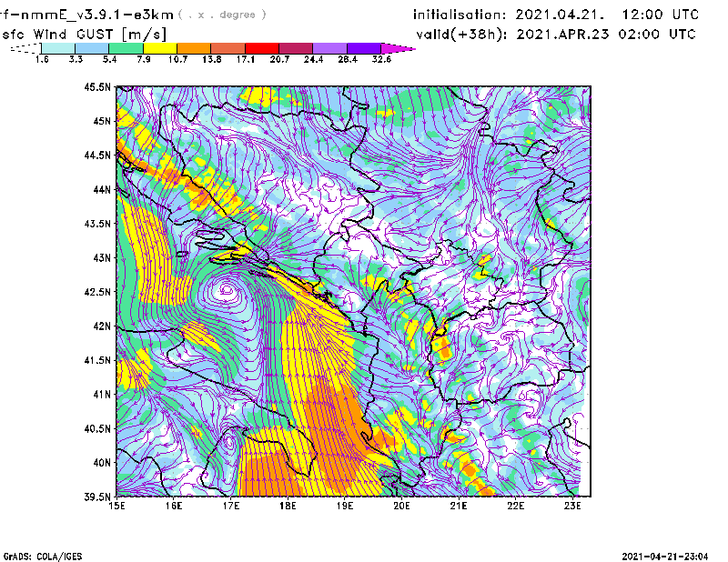
Task: Click the light cyan 1.6–3.3 legend swatch
Action: point(58,48)
